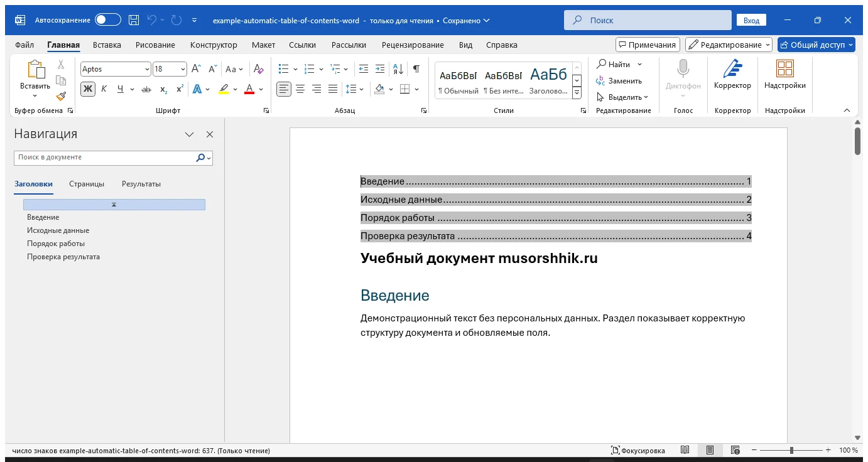Click the Sort A-Z icon
The height and width of the screenshot is (462, 868).
point(398,69)
